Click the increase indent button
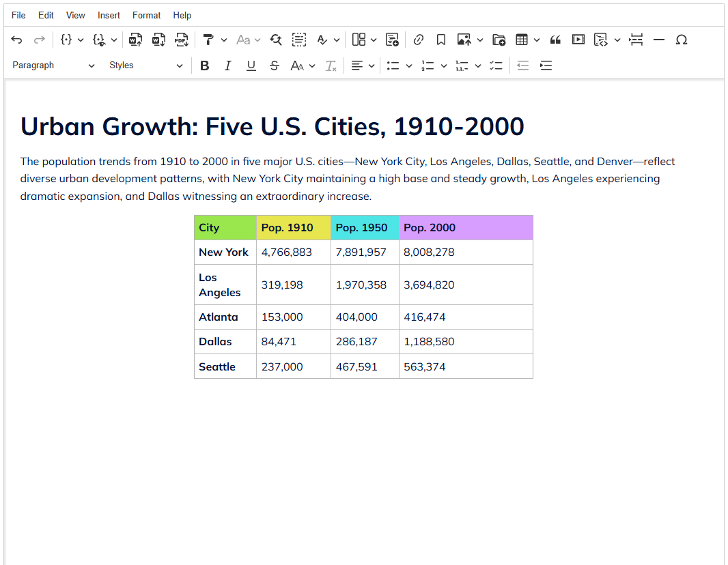 click(x=546, y=66)
